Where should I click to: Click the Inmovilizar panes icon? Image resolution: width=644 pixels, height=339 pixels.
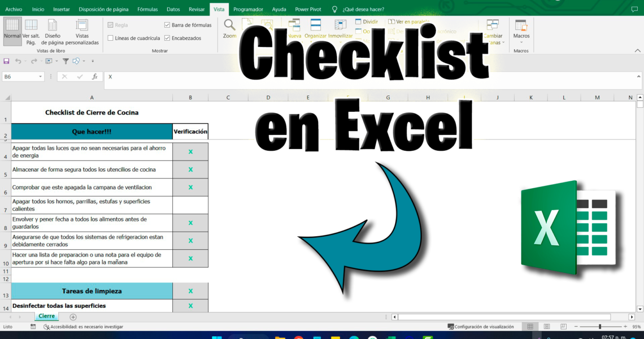point(341,29)
